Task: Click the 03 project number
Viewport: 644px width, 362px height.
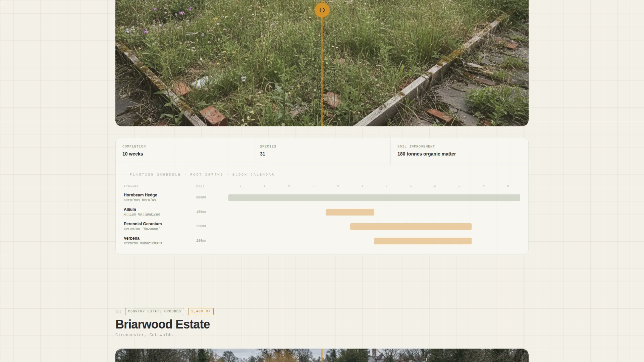Action: [118, 312]
